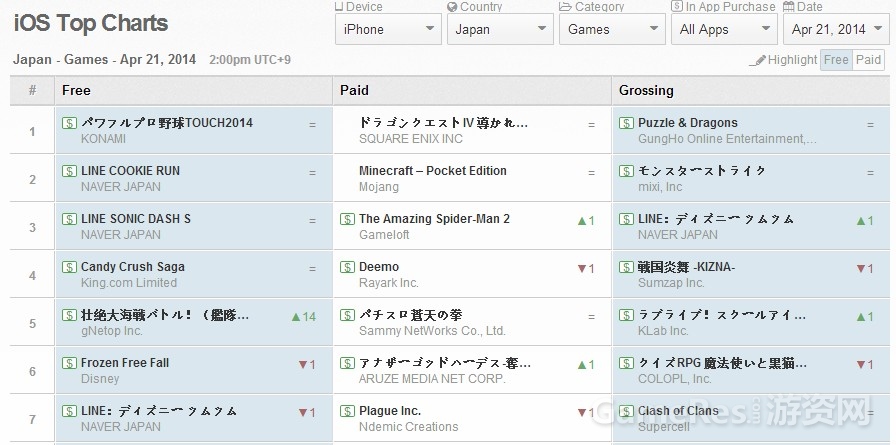896x445 pixels.
Task: Toggle Paid highlight button
Action: point(868,60)
